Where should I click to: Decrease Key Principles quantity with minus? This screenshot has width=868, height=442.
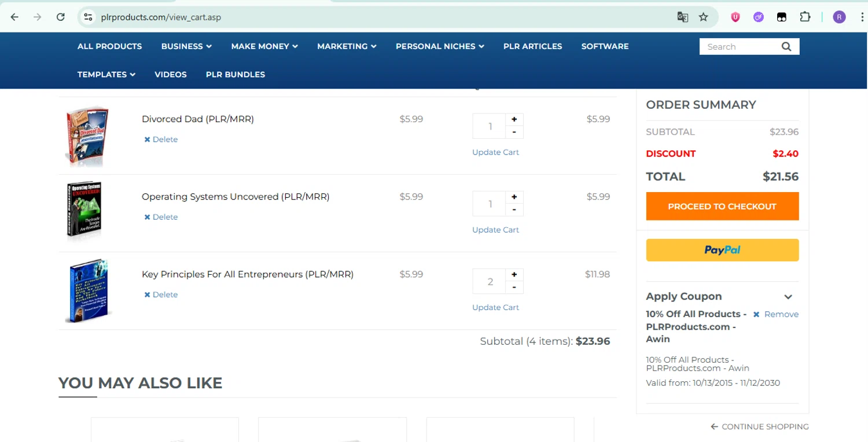[514, 288]
